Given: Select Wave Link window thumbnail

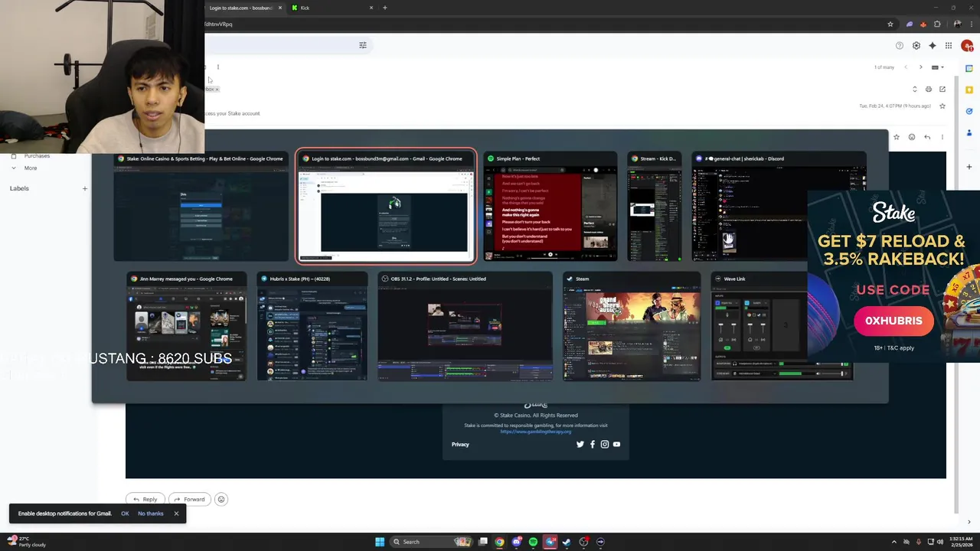Looking at the screenshot, I should tap(782, 327).
